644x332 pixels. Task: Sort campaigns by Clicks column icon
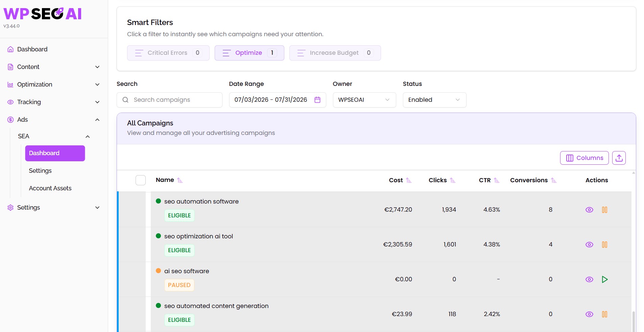tap(452, 180)
